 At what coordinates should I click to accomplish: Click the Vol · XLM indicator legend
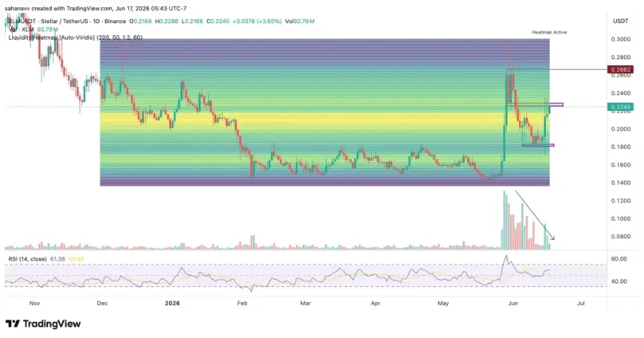coord(33,29)
